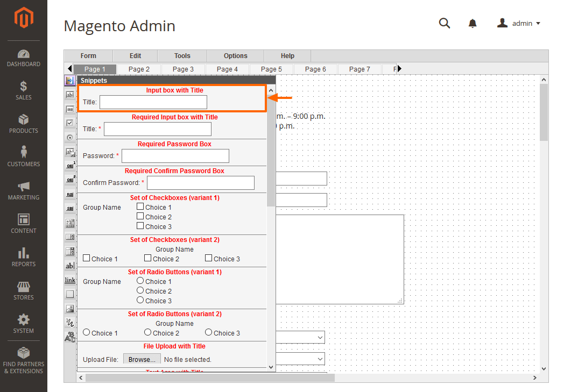
Task: Click the Browse button for file upload
Action: click(x=142, y=359)
